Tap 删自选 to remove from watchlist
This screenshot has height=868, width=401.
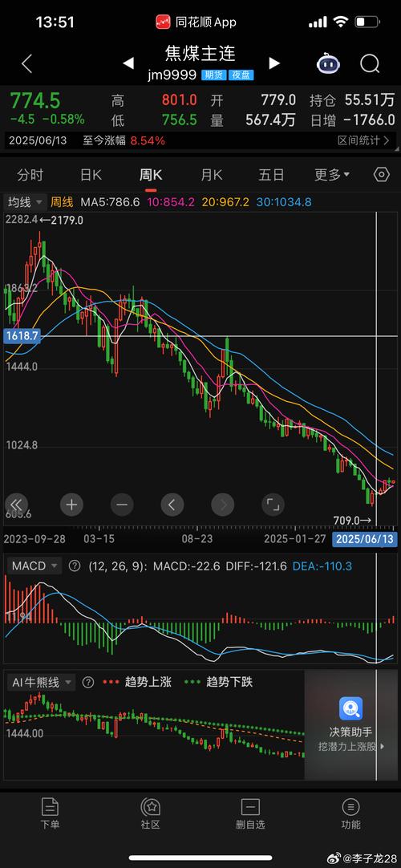coord(250,813)
